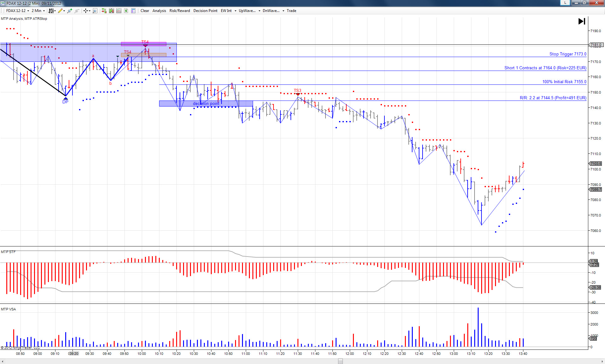Image resolution: width=605 pixels, height=364 pixels.
Task: Select the crosshair cursor tool
Action: click(86, 11)
